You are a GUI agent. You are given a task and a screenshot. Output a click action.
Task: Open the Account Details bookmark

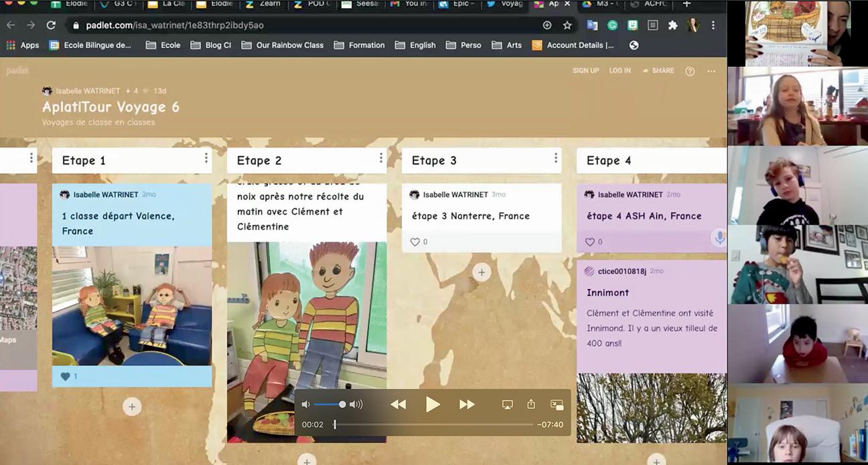pyautogui.click(x=573, y=45)
